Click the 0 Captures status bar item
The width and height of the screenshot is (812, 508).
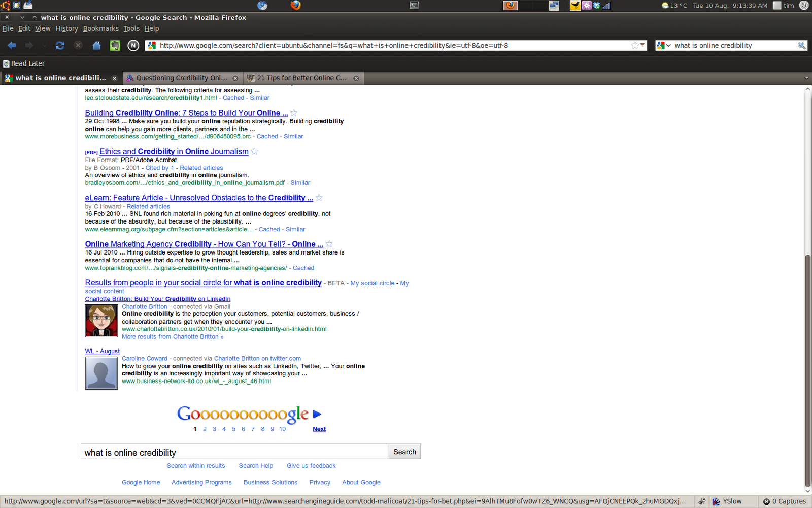[x=785, y=501]
